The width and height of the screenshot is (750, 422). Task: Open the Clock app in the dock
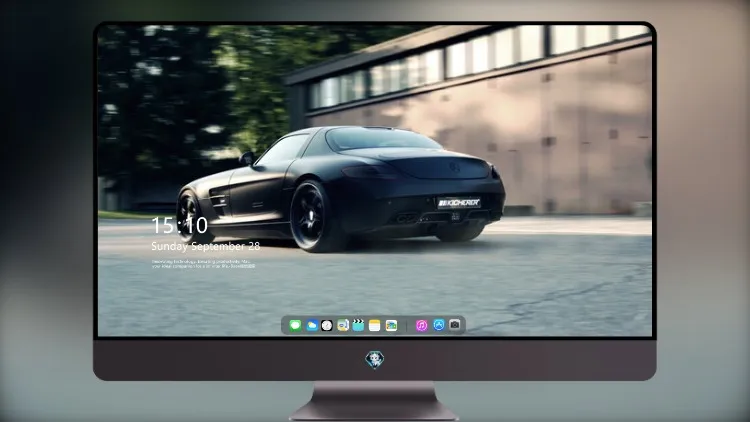point(327,325)
